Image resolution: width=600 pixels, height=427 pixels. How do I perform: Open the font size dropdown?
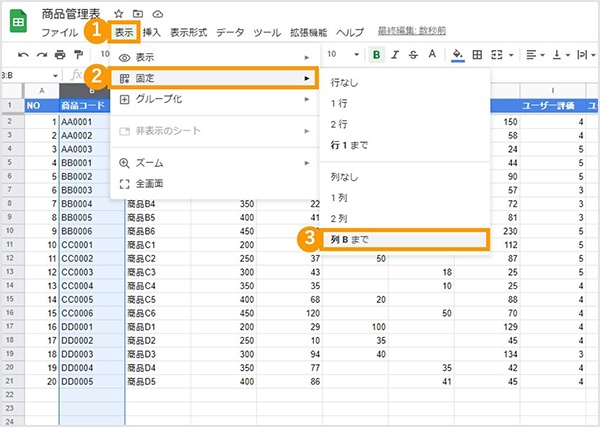[343, 54]
